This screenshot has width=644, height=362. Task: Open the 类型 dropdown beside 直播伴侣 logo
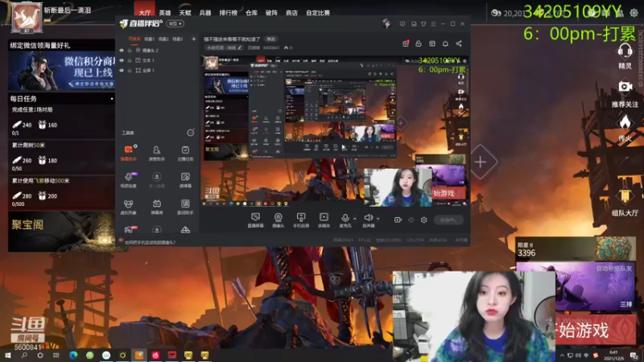[175, 24]
